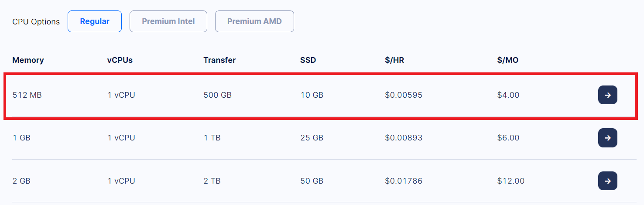Click the arrow icon for the 512 MB plan
644x205 pixels.
607,95
